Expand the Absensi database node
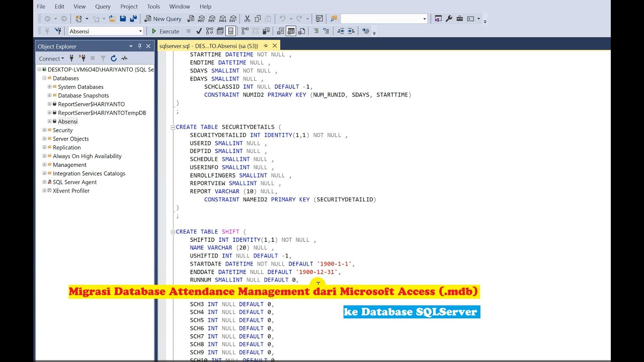Screen dimensions: 644x362 [x=49, y=121]
